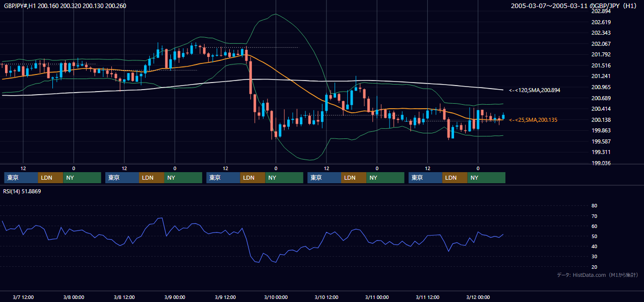Click price axis value 202.894
The image size is (644, 302).
600,11
